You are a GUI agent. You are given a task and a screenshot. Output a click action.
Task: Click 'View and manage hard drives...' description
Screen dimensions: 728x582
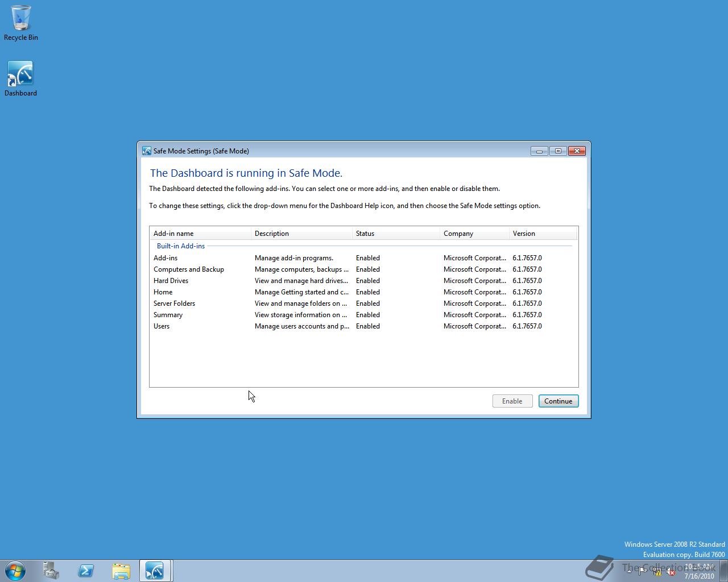point(301,281)
